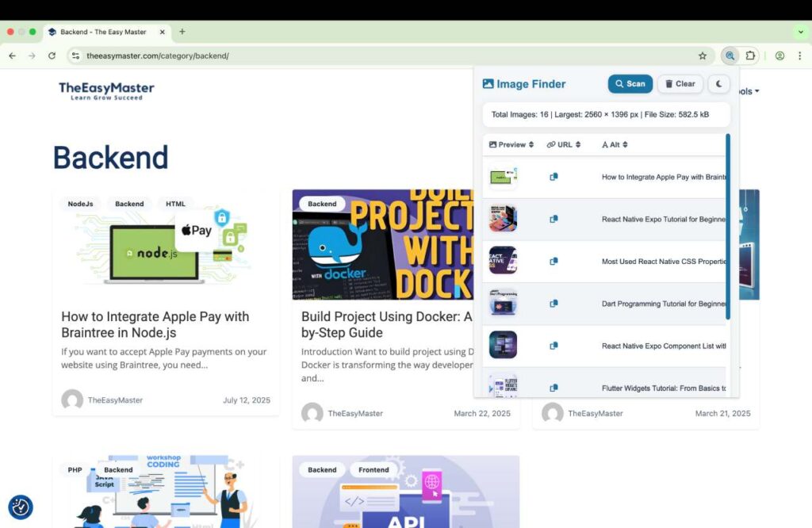Image resolution: width=812 pixels, height=528 pixels.
Task: Select the Backend – The Easy Master tab
Action: click(x=103, y=32)
